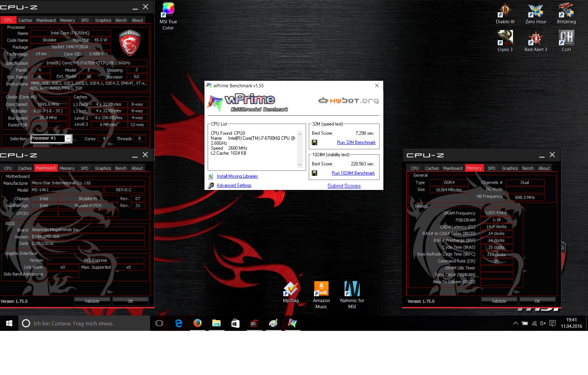The width and height of the screenshot is (588, 375).
Task: Click the CPU List scrollbar in wPrime
Action: coord(300,149)
